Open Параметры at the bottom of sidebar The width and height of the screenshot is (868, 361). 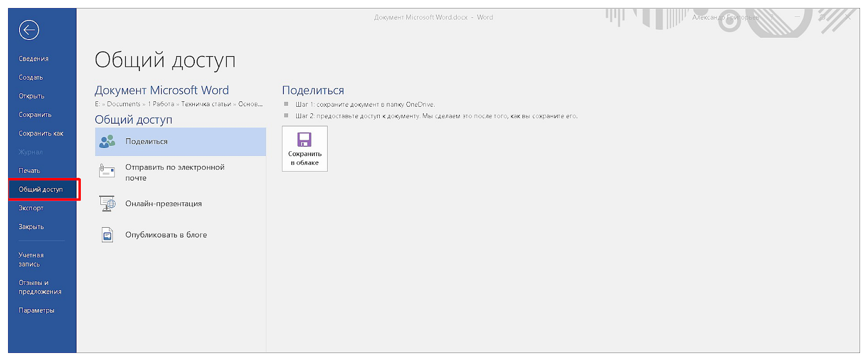pyautogui.click(x=36, y=311)
